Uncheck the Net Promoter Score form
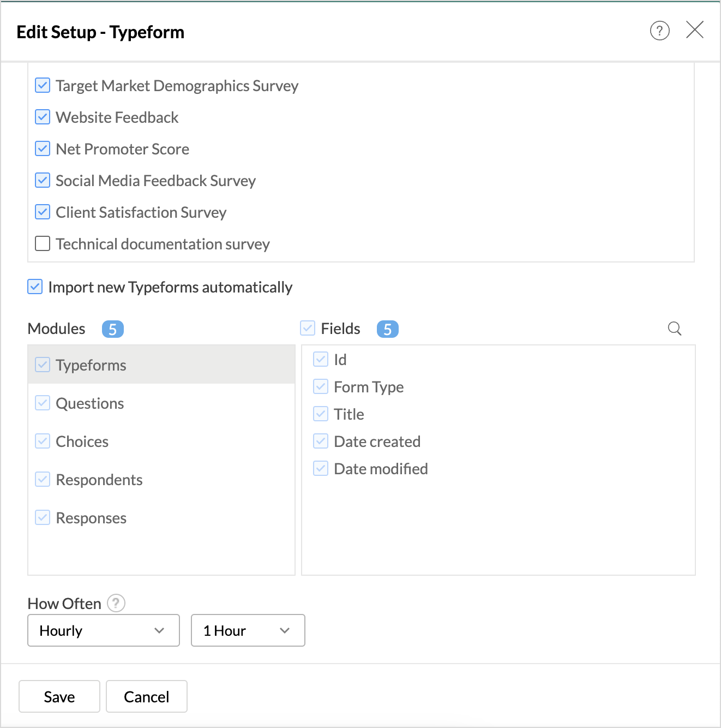721x728 pixels. [x=43, y=149]
